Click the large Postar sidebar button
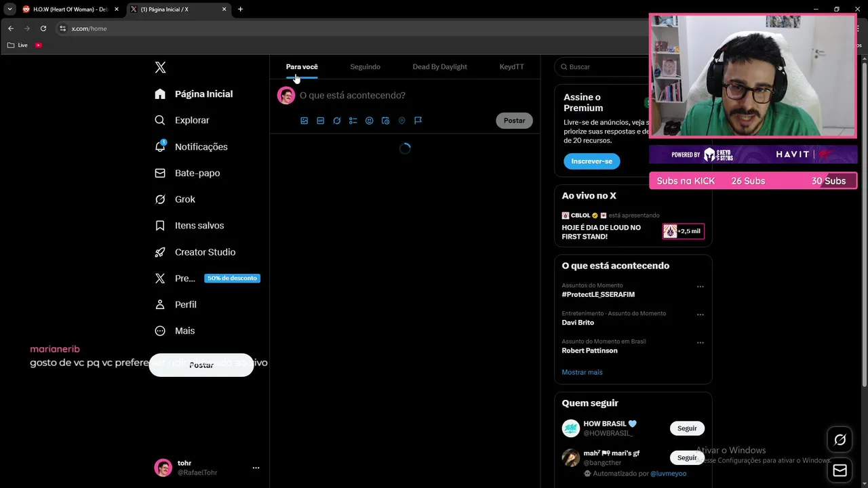Screen dimensions: 868x488 (201, 365)
